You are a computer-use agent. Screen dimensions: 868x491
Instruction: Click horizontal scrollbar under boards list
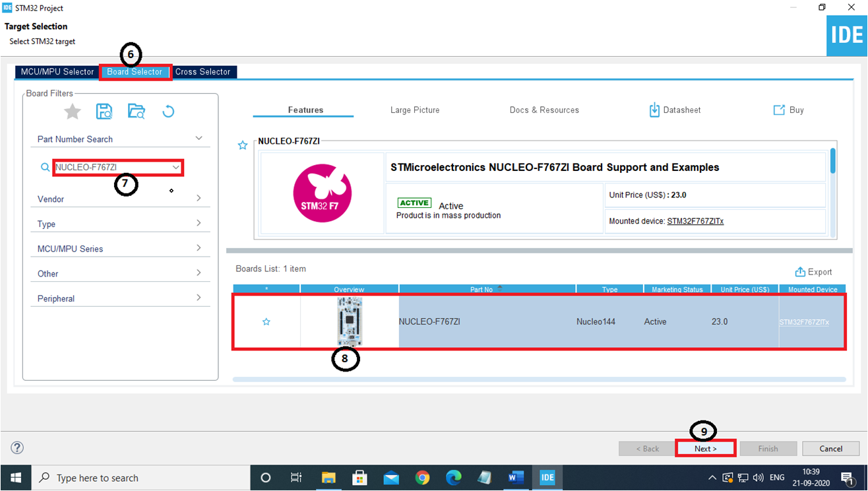[x=540, y=379]
